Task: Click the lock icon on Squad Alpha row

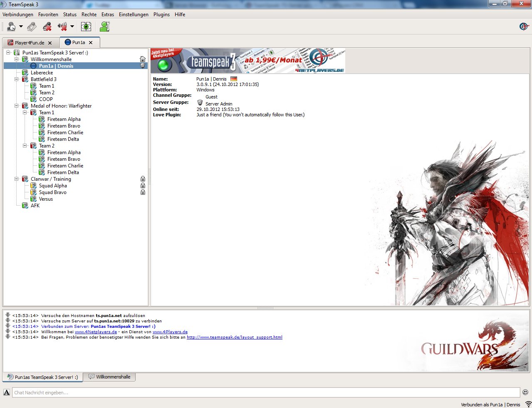Action: click(x=143, y=186)
